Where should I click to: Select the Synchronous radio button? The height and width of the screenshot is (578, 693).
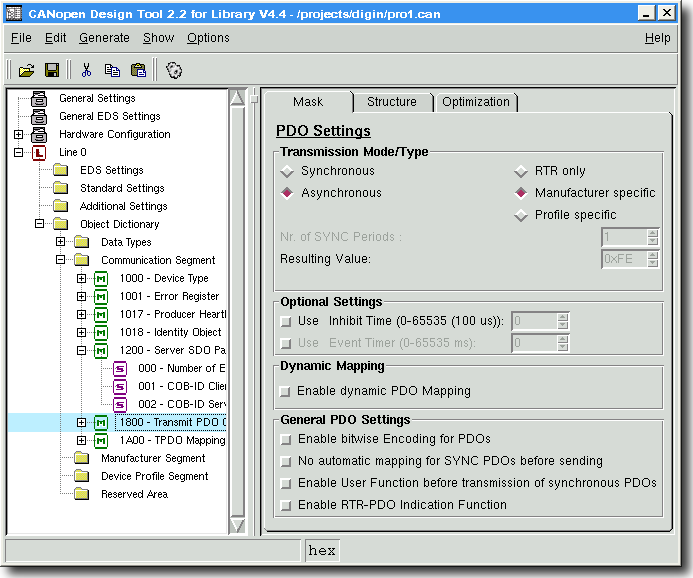pyautogui.click(x=287, y=171)
